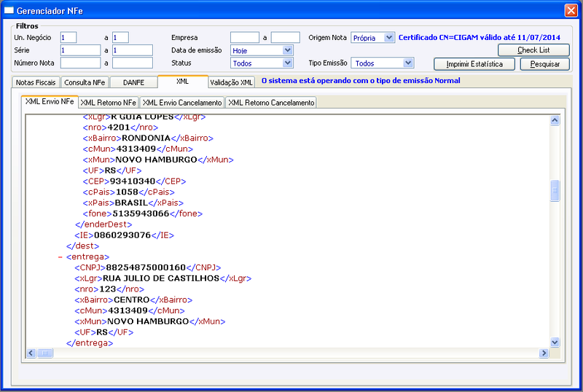Click second Série input field

(x=133, y=50)
